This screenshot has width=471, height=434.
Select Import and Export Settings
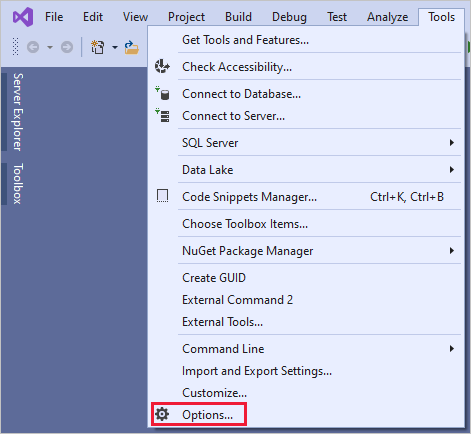[x=306, y=371]
